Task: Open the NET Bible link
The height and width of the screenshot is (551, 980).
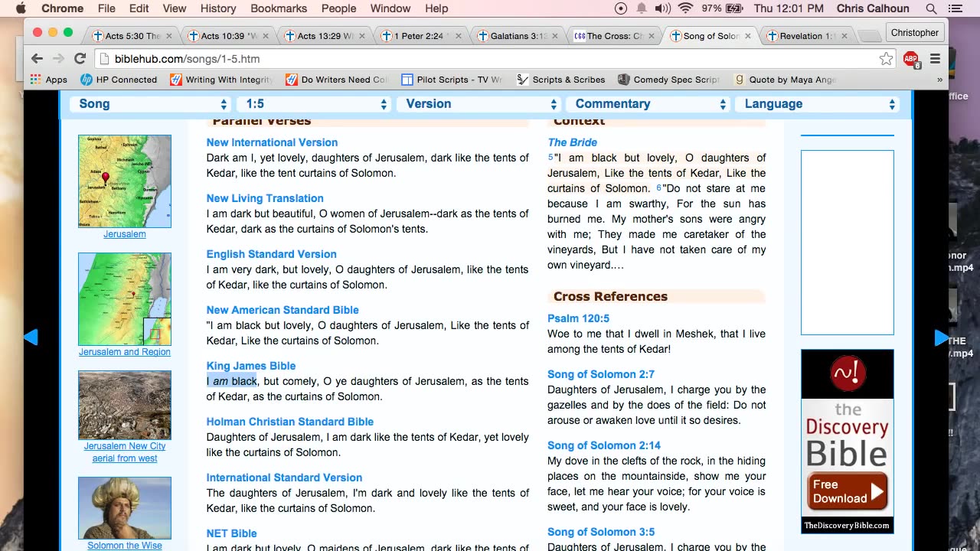Action: click(x=231, y=533)
